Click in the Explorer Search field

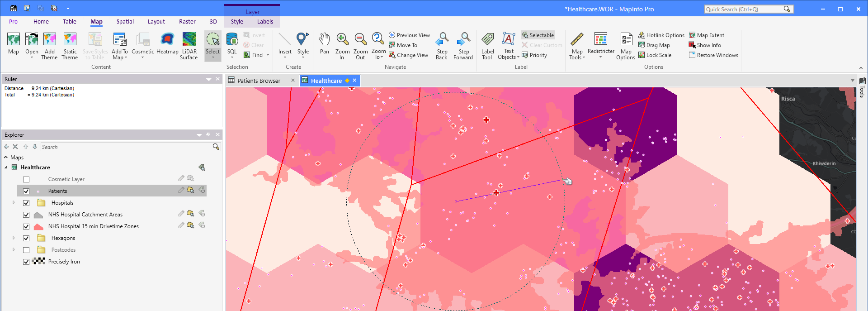pos(126,147)
